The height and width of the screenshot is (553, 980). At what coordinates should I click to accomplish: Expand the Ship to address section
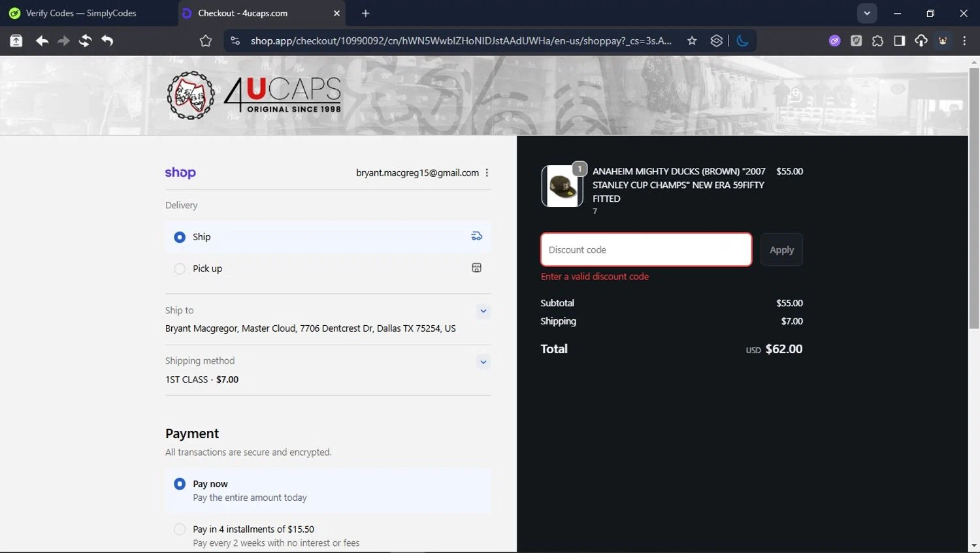coord(483,311)
